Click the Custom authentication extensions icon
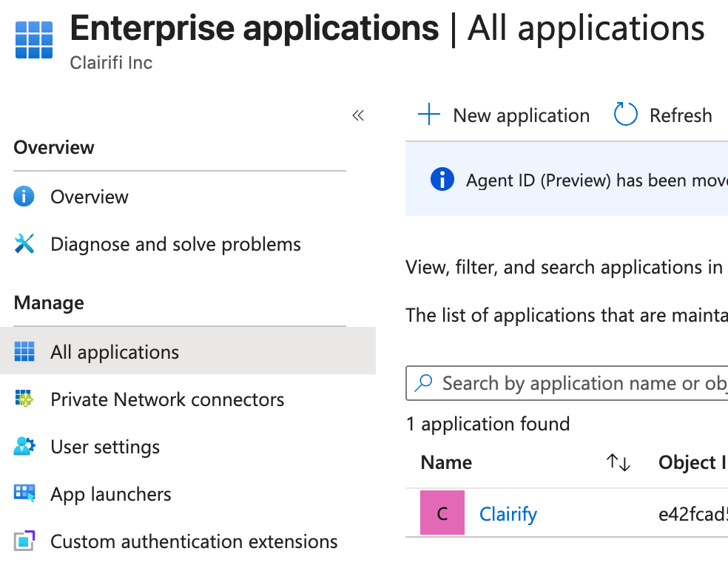Screen dimensions: 728x571 coord(24,541)
